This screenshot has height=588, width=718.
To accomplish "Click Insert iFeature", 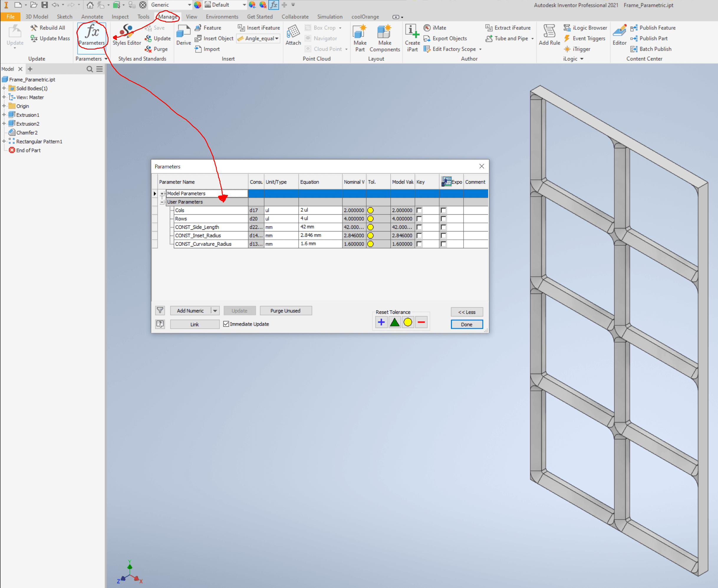I will pyautogui.click(x=258, y=28).
